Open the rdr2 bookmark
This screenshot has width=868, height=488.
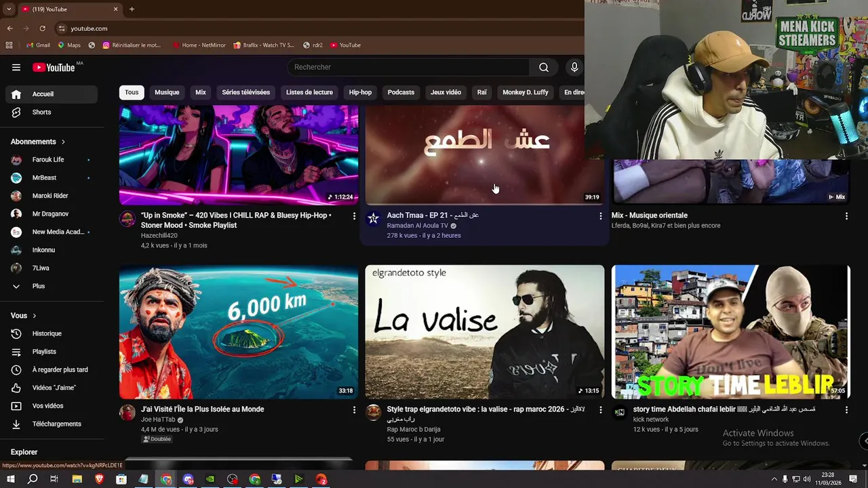pyautogui.click(x=313, y=45)
